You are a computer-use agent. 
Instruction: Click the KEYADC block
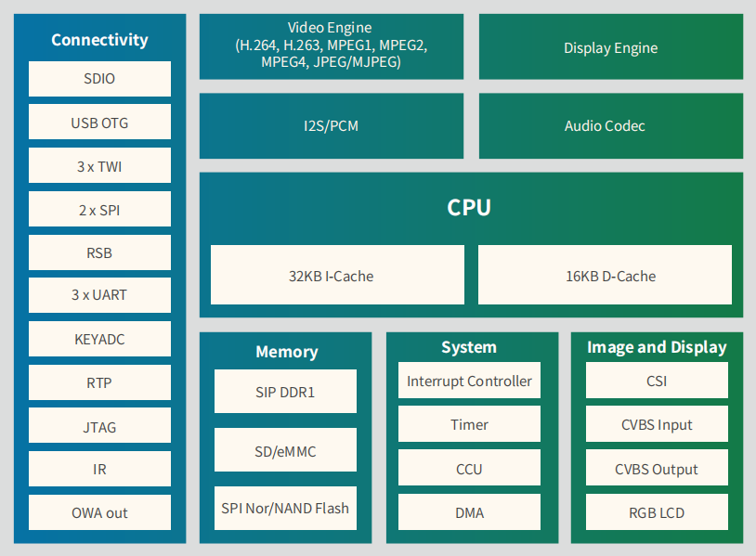99,339
